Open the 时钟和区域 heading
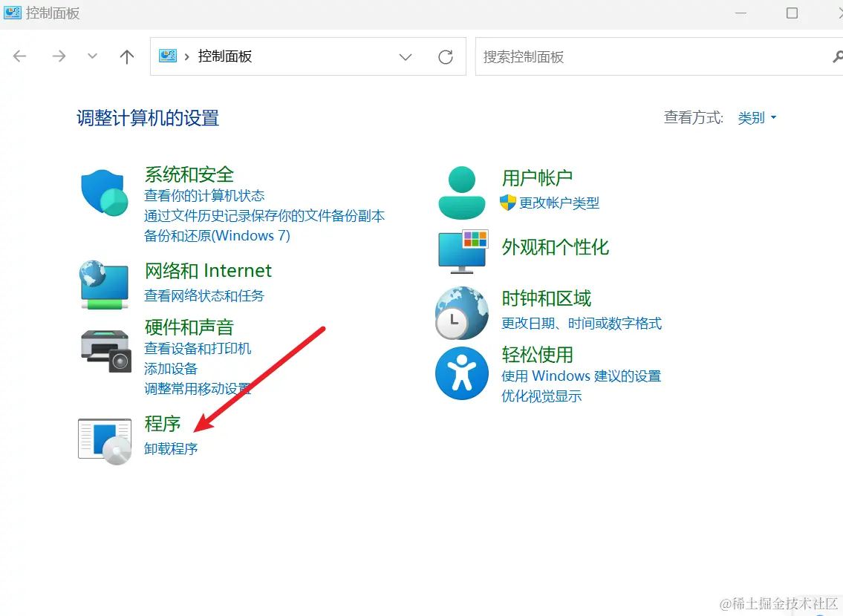843x616 pixels. (546, 298)
